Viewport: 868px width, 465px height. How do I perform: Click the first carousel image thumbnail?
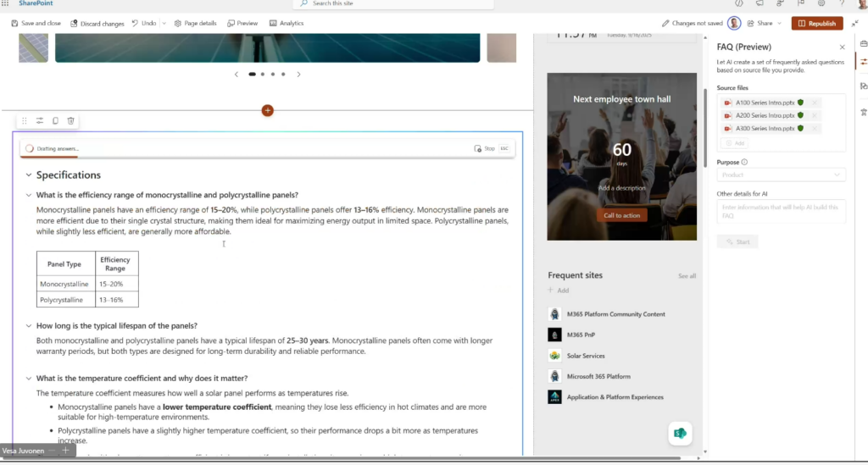coord(33,47)
